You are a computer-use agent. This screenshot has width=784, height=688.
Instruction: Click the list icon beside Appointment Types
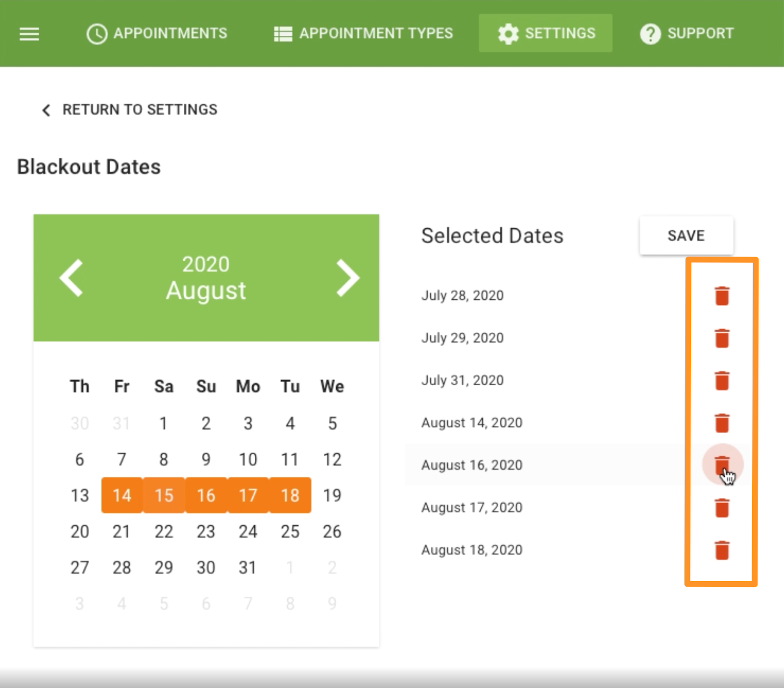[282, 33]
